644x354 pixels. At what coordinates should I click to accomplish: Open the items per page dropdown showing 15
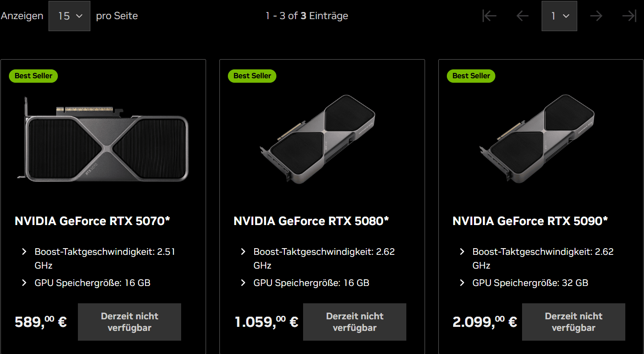(x=69, y=16)
